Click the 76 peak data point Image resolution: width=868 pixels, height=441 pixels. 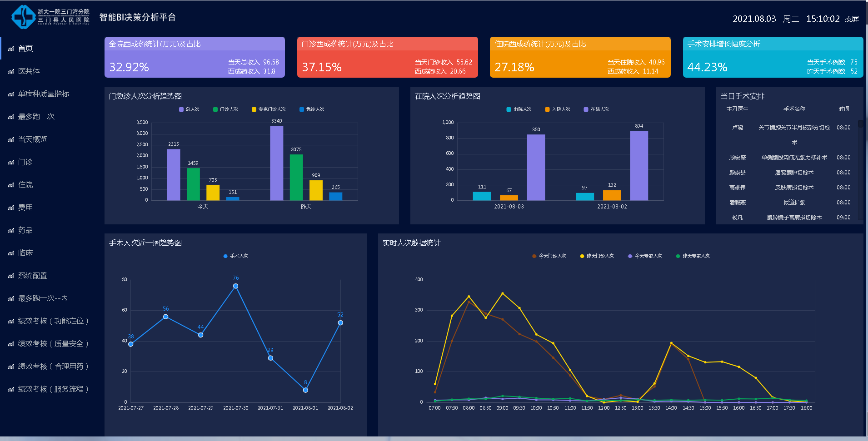(x=235, y=286)
